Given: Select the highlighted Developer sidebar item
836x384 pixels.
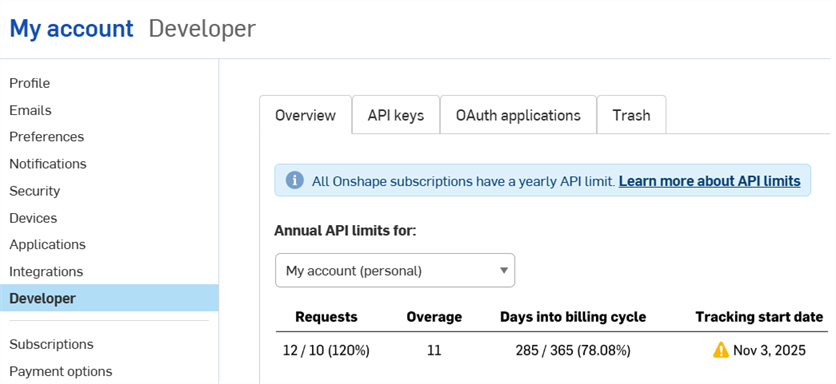Looking at the screenshot, I should (109, 298).
